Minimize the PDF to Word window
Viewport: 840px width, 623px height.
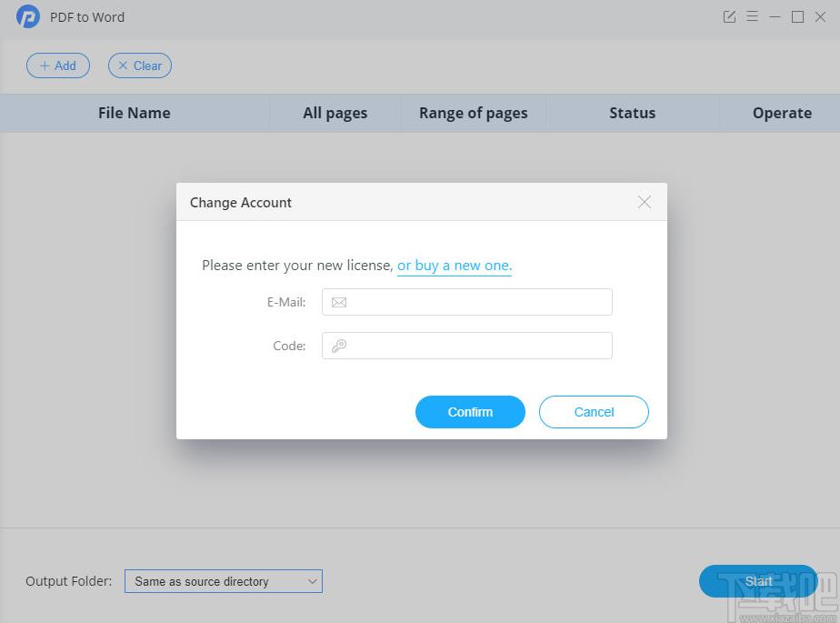click(x=775, y=16)
